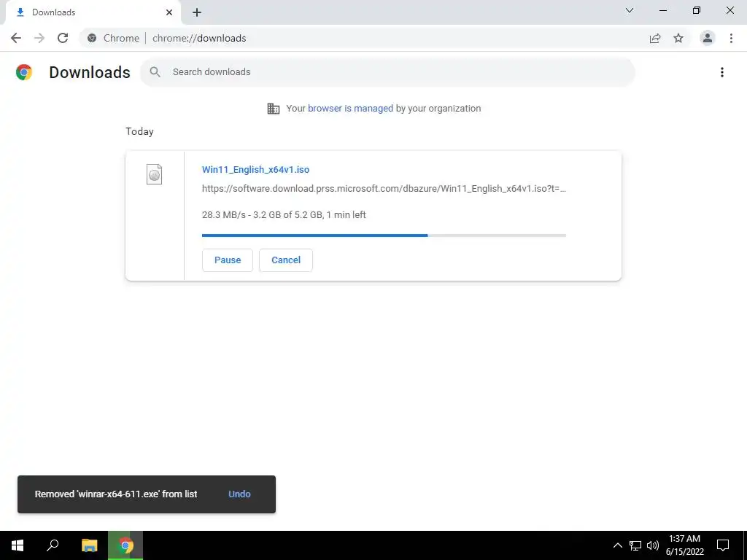
Task: Open the tab search dropdown arrow
Action: pos(630,10)
